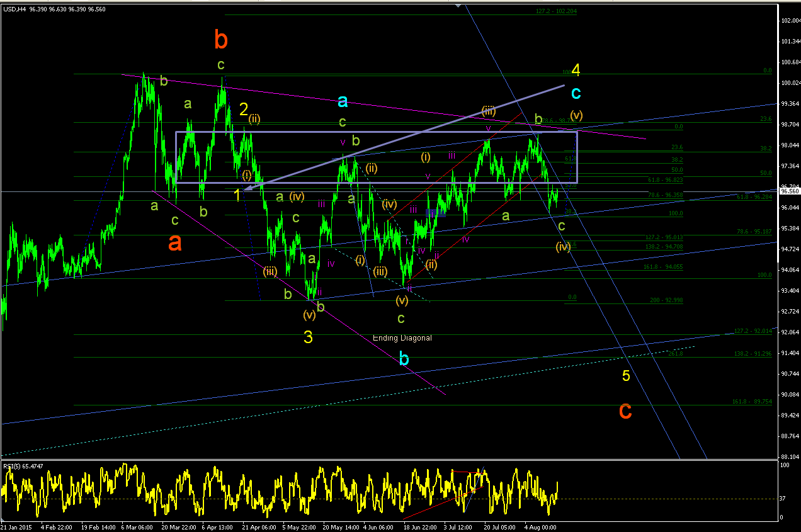Select the 'Ending Diagonal' text label
801x532 pixels.
pos(402,338)
